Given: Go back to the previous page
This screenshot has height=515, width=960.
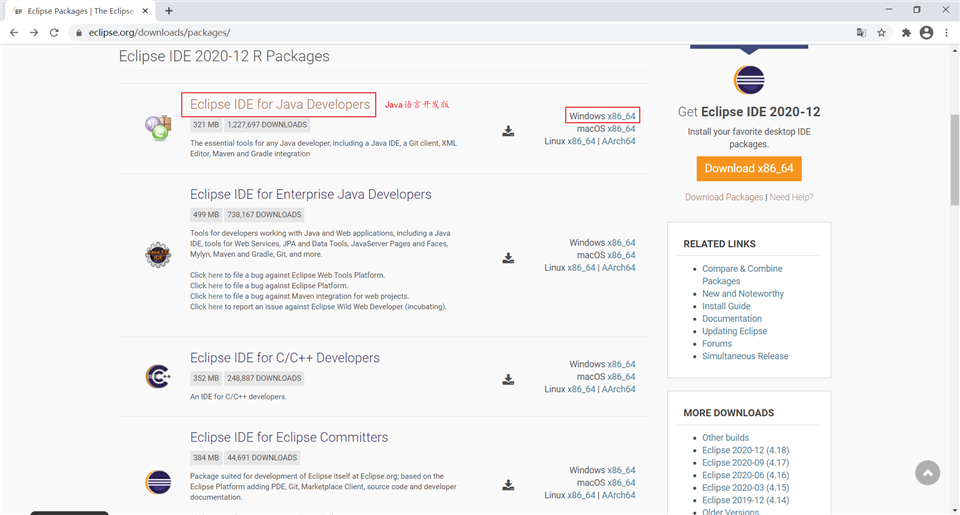Looking at the screenshot, I should 13,32.
